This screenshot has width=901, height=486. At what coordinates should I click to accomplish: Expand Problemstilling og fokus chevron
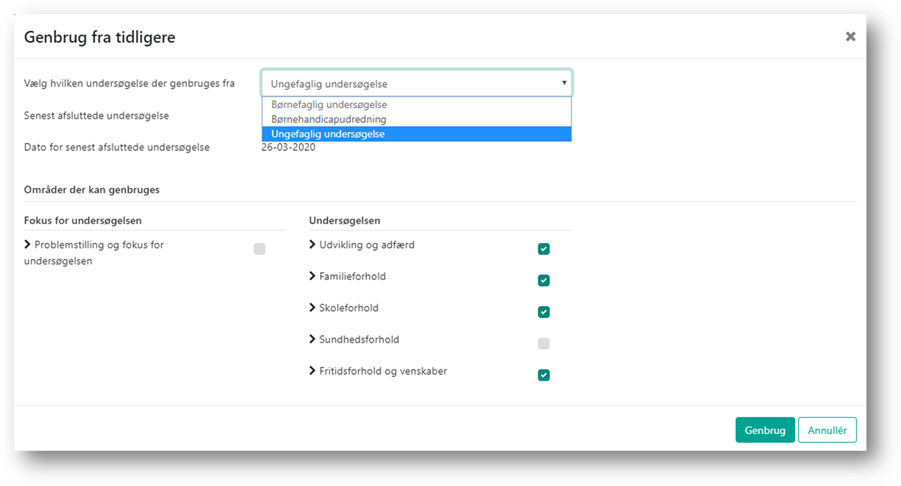click(x=28, y=245)
